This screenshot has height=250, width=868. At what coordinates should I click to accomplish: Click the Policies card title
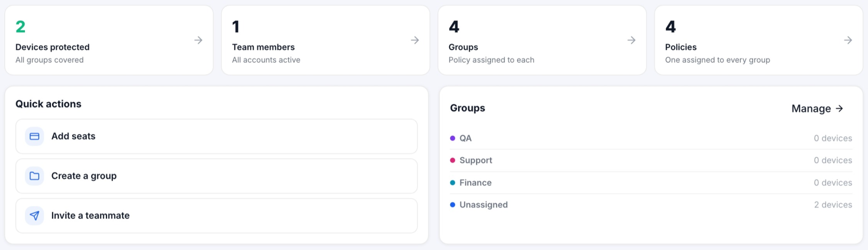(681, 47)
